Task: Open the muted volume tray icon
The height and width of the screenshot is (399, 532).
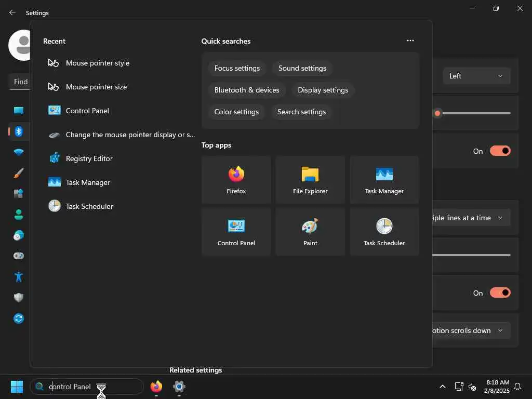Action: pyautogui.click(x=472, y=387)
